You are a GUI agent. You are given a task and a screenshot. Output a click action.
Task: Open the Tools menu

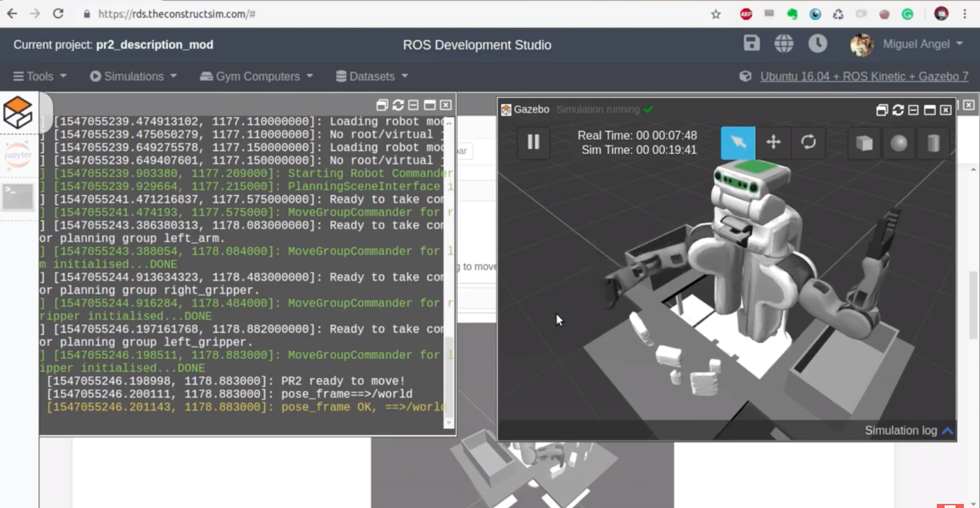pos(40,76)
